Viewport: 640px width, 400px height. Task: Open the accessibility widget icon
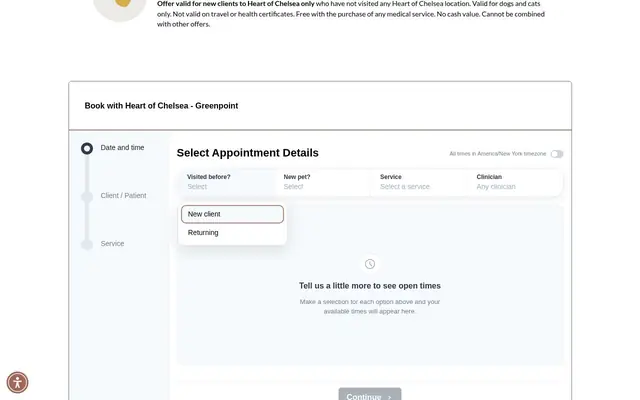(17, 382)
